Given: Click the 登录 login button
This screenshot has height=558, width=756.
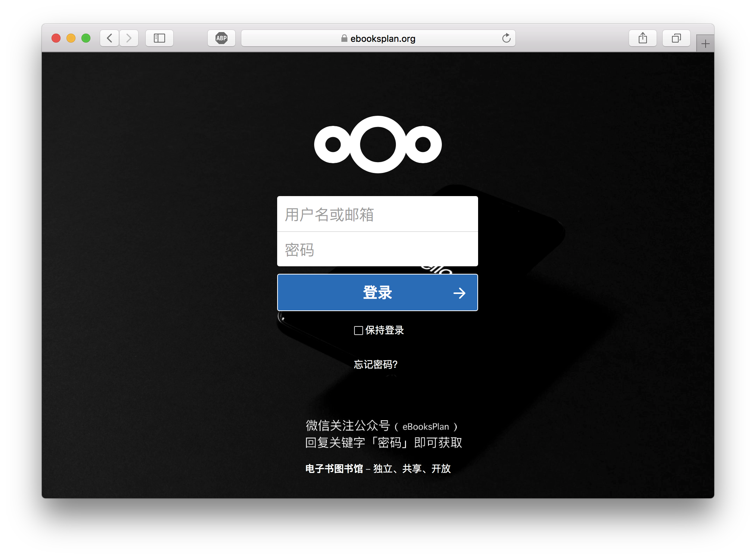Looking at the screenshot, I should [x=377, y=292].
